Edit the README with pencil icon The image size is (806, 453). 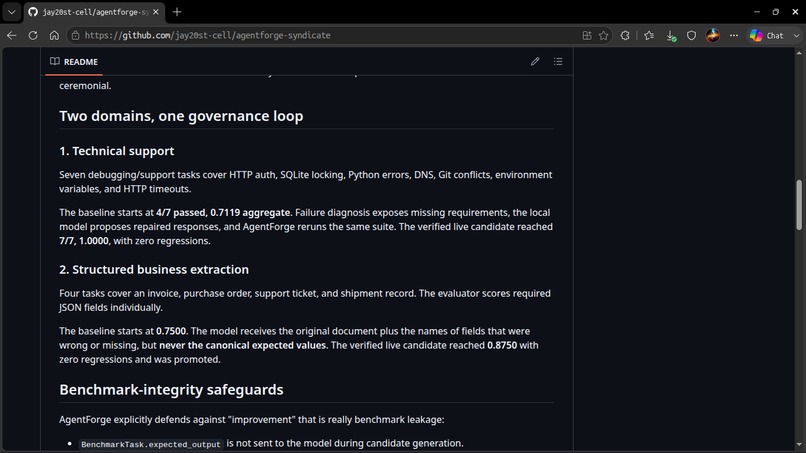point(535,62)
